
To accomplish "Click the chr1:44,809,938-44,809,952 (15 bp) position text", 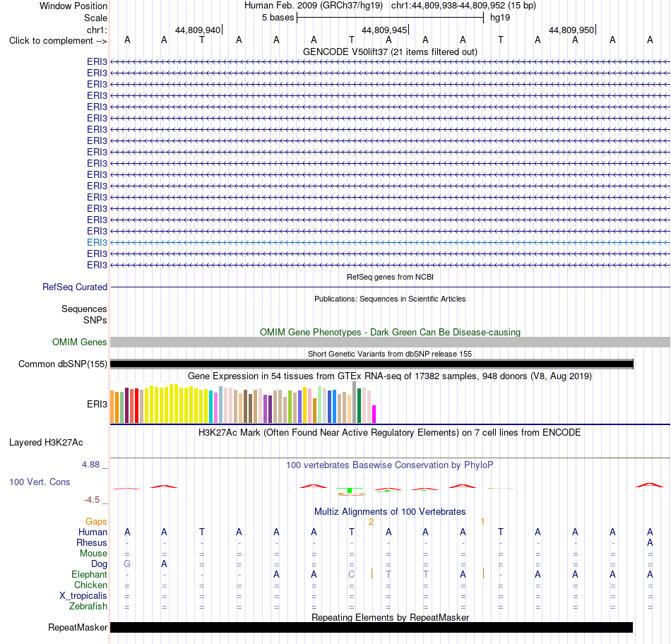I will tap(463, 6).
